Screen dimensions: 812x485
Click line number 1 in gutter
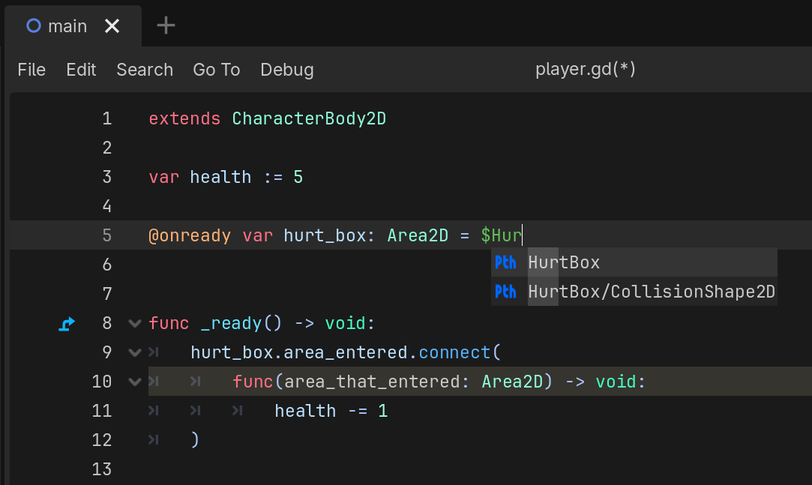tap(107, 119)
